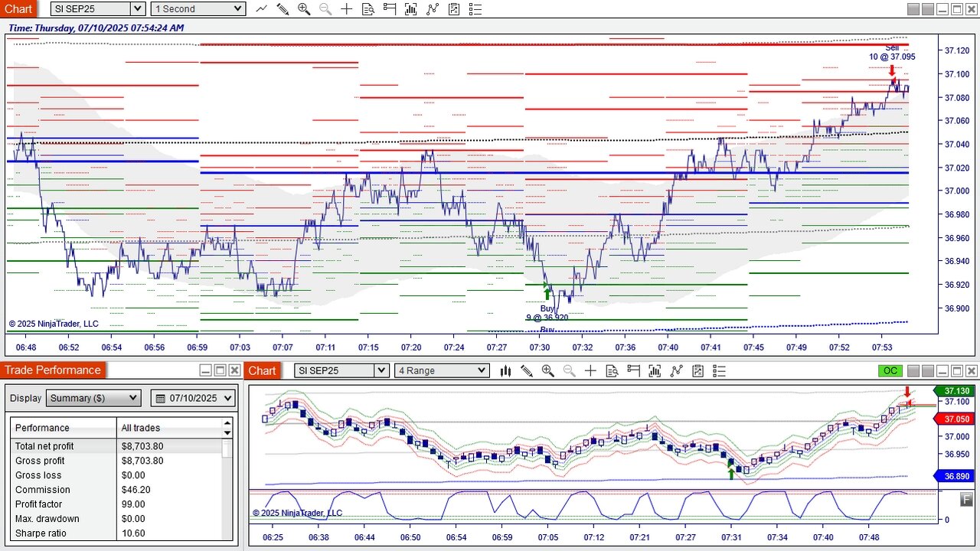This screenshot has width=980, height=551.
Task: Zoom in on the 4 Range chart
Action: coord(548,370)
